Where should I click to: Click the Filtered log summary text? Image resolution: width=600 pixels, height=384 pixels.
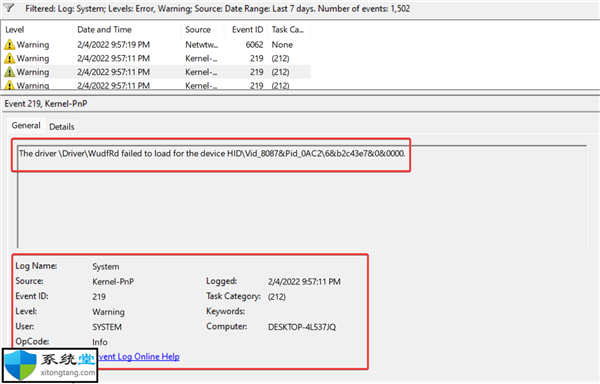pyautogui.click(x=217, y=8)
